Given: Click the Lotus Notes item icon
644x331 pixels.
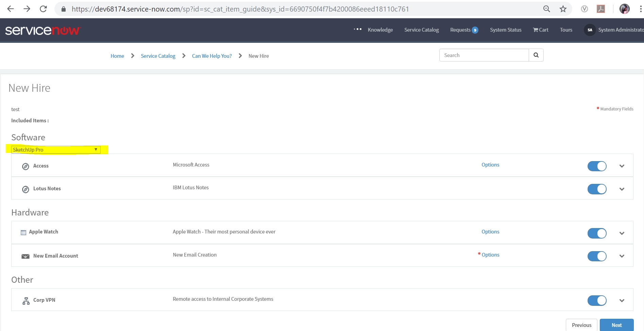Looking at the screenshot, I should pyautogui.click(x=26, y=189).
